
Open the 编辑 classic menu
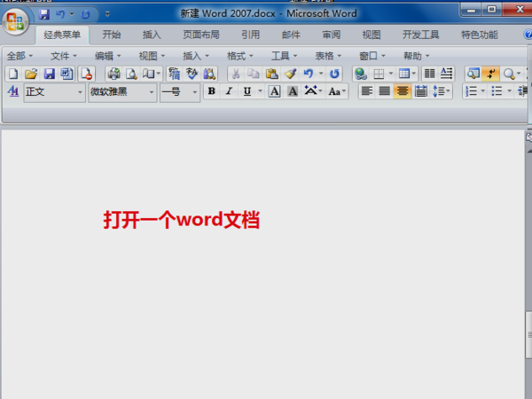point(107,56)
